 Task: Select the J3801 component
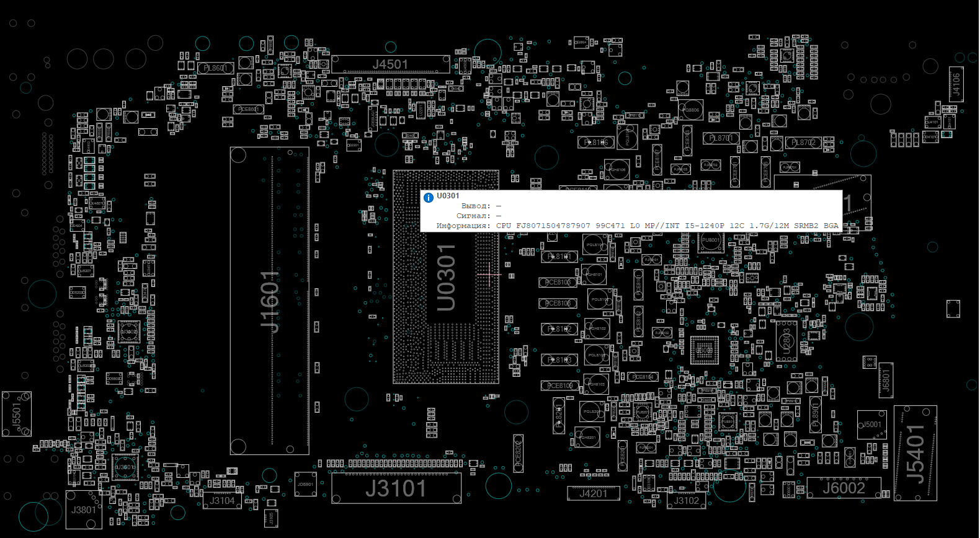click(84, 510)
